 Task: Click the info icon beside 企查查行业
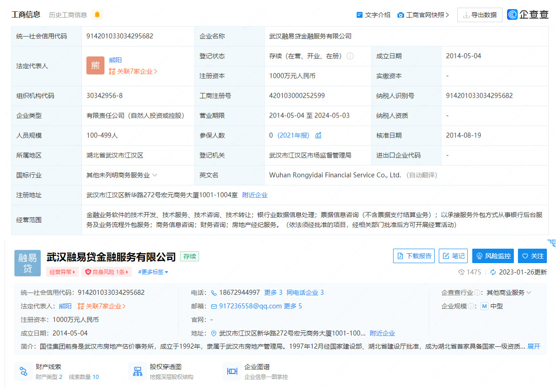pyautogui.click(x=477, y=293)
